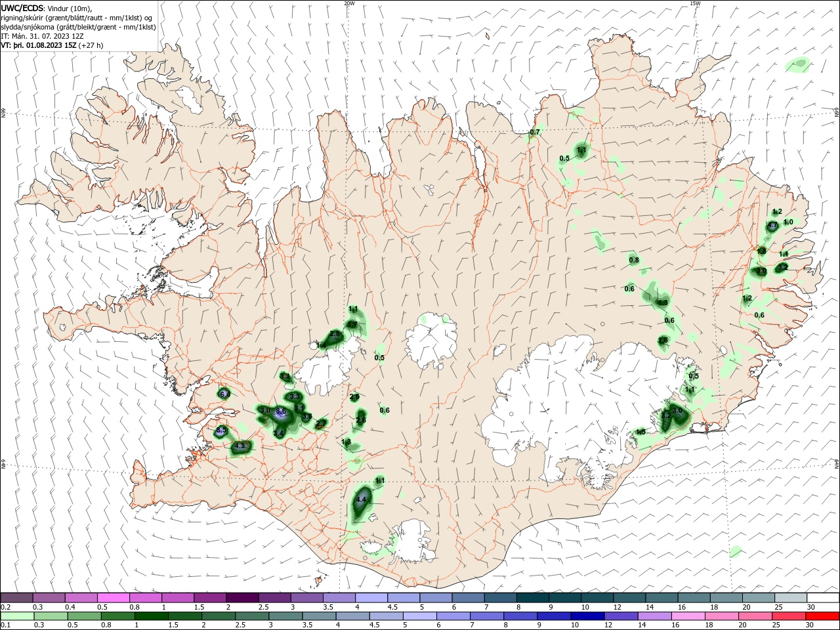This screenshot has height=630, width=840.
Task: Select the 2.8 label by the glacier
Action: pyautogui.click(x=335, y=334)
